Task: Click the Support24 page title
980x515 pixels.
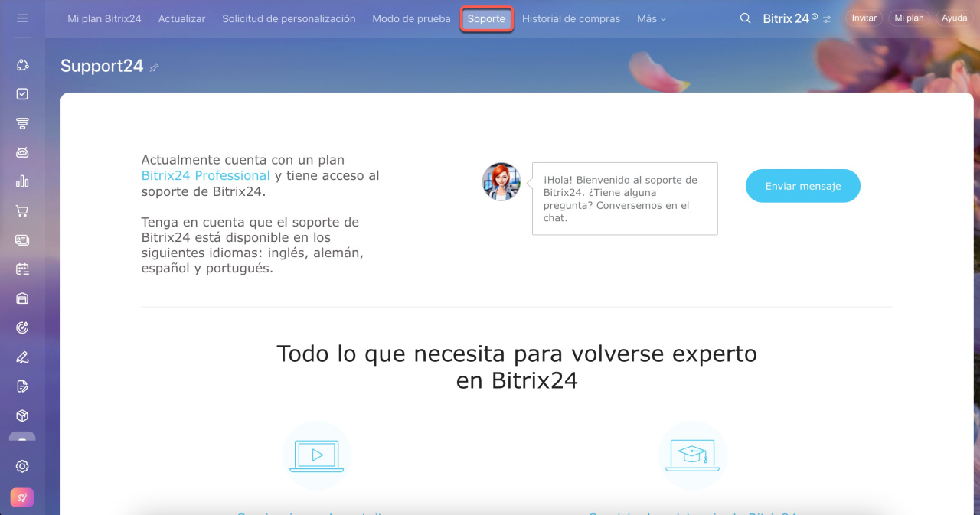Action: click(x=102, y=66)
